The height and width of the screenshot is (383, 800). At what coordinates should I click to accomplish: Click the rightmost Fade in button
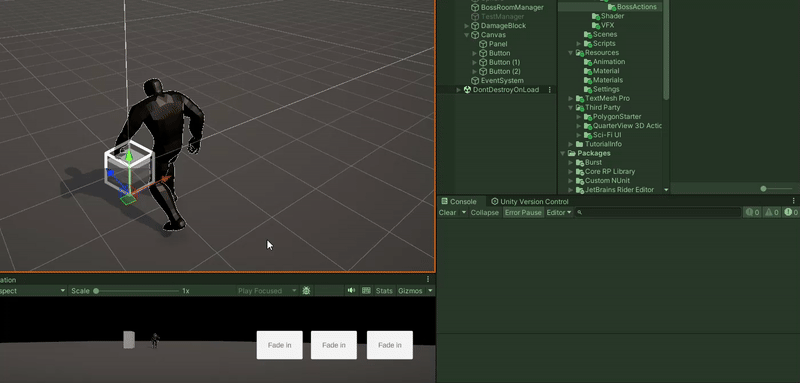(x=390, y=345)
